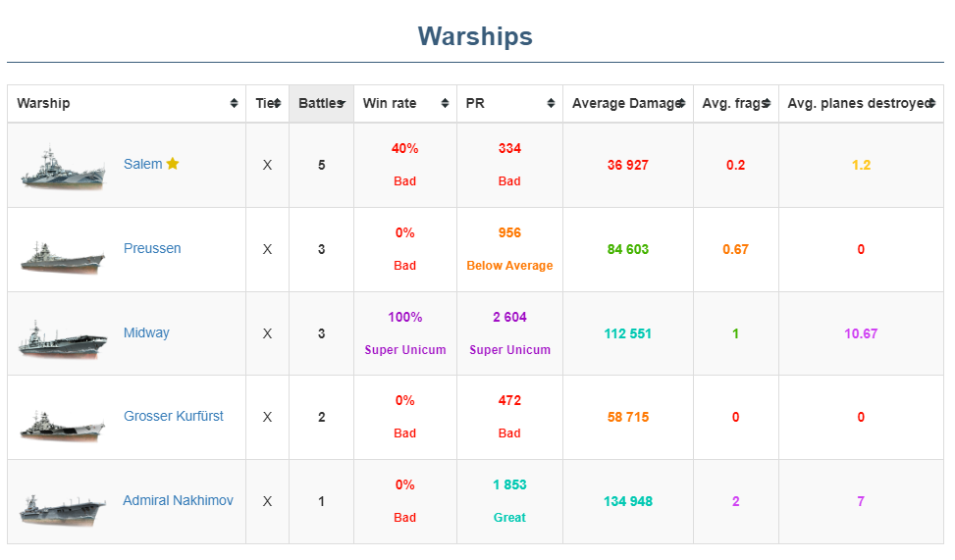
Task: Click the Grosser Kurfürst ship image
Action: (x=63, y=422)
